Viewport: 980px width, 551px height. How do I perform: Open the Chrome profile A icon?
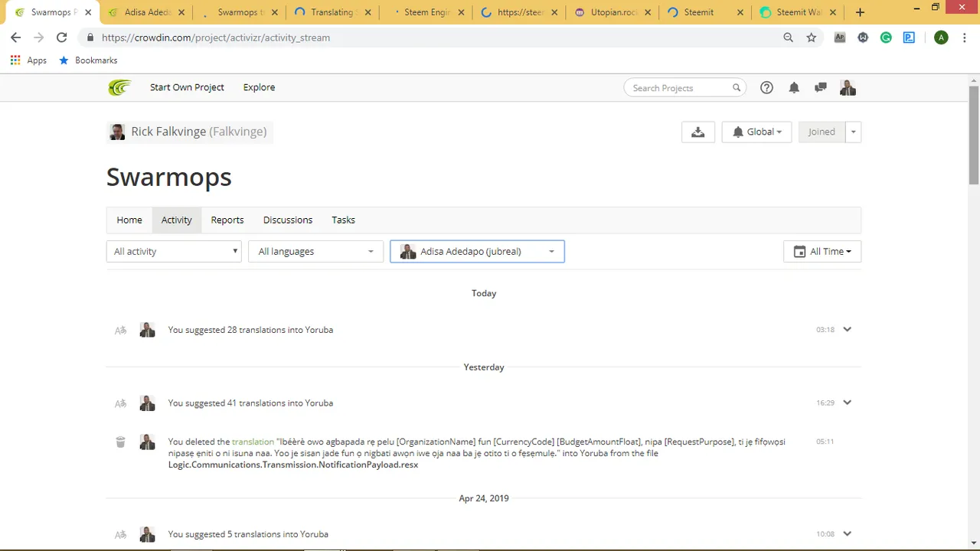click(x=941, y=37)
